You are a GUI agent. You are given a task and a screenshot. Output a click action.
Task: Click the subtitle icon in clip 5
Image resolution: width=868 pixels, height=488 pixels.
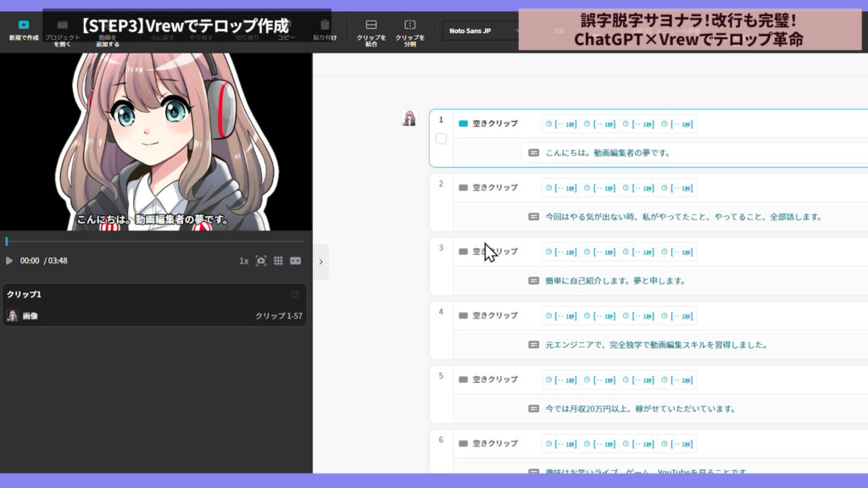(534, 409)
